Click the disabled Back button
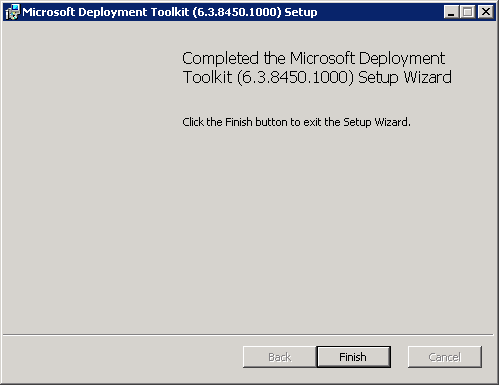Screen dimensions: 499x385 [x=280, y=357]
